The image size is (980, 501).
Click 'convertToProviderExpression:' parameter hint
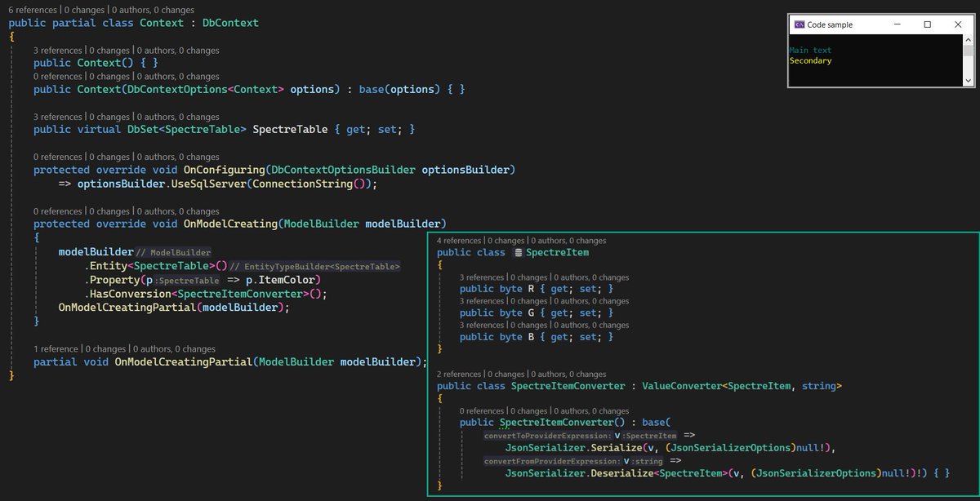[547, 436]
